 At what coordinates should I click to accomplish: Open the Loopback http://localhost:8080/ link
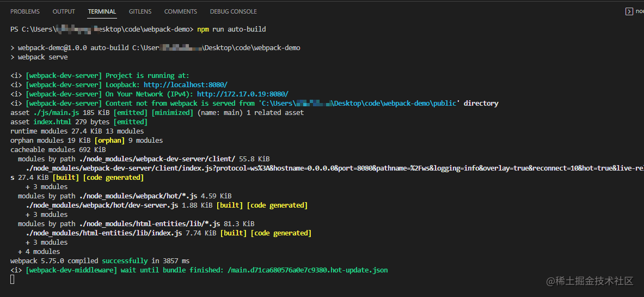(x=186, y=84)
